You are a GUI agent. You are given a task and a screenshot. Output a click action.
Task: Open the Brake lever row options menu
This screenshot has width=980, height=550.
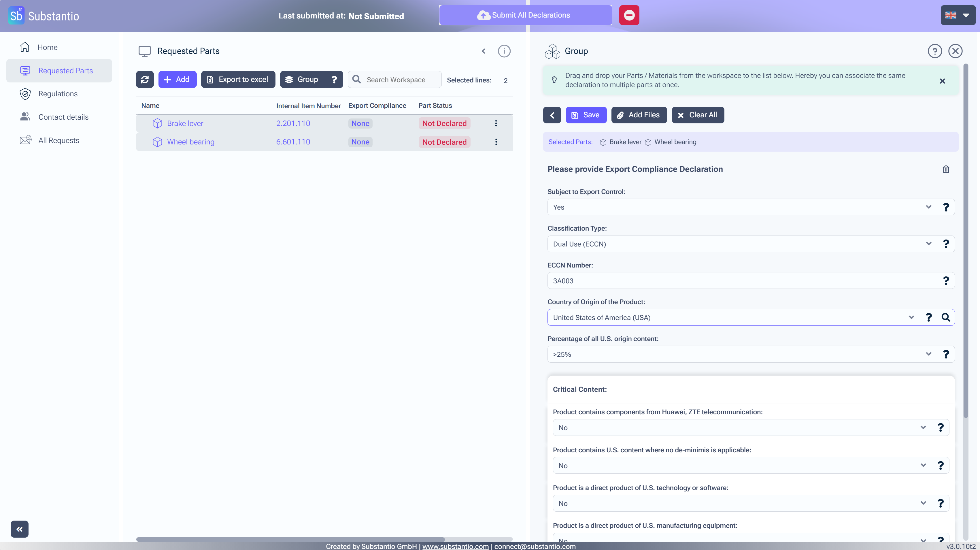point(496,123)
